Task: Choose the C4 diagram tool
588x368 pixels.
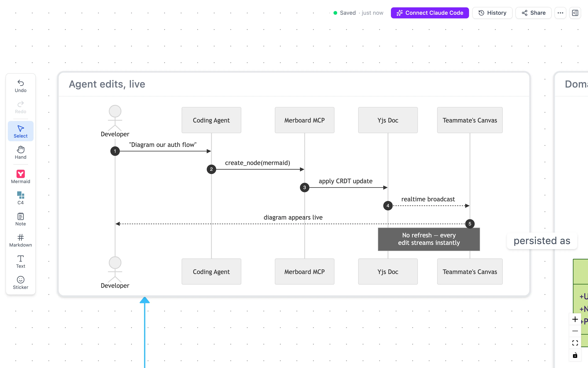Action: (x=21, y=198)
